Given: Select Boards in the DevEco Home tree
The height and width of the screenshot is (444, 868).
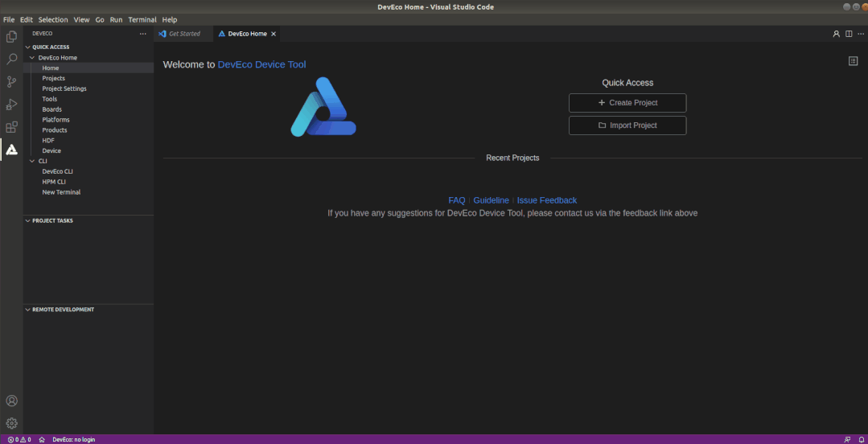Looking at the screenshot, I should pyautogui.click(x=51, y=109).
